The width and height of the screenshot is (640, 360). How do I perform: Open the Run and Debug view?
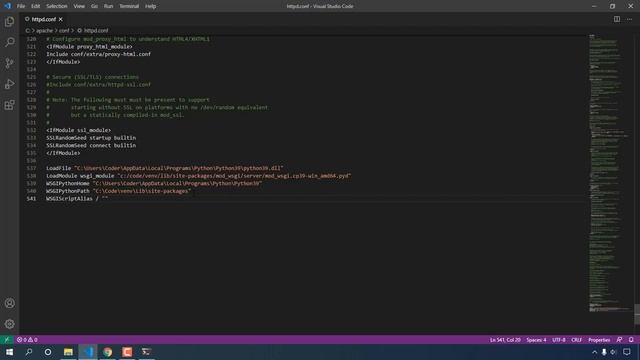coord(9,84)
